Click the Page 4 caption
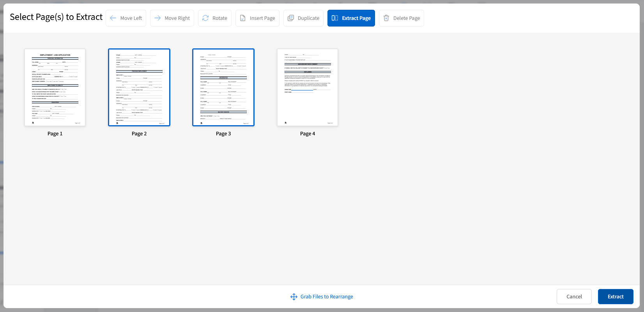 point(308,134)
